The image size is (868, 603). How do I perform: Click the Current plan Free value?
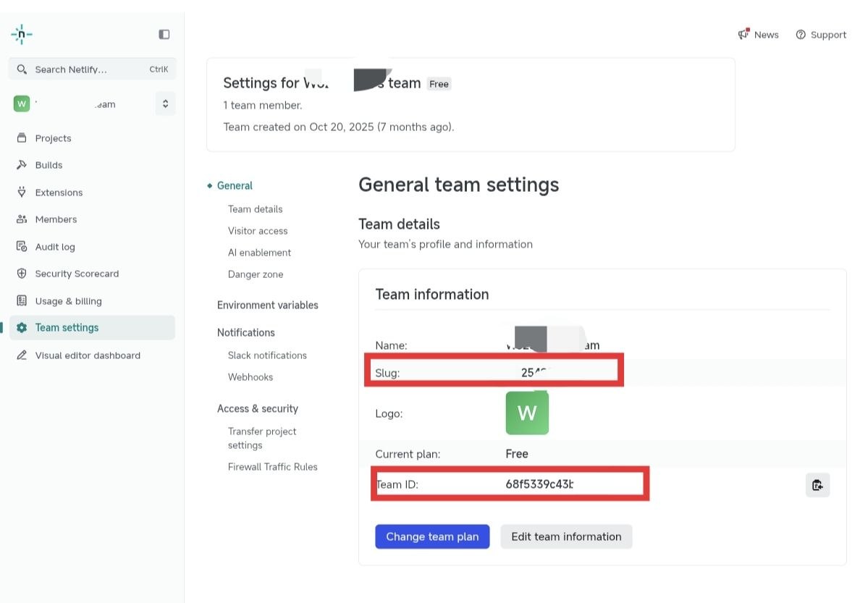tap(516, 454)
